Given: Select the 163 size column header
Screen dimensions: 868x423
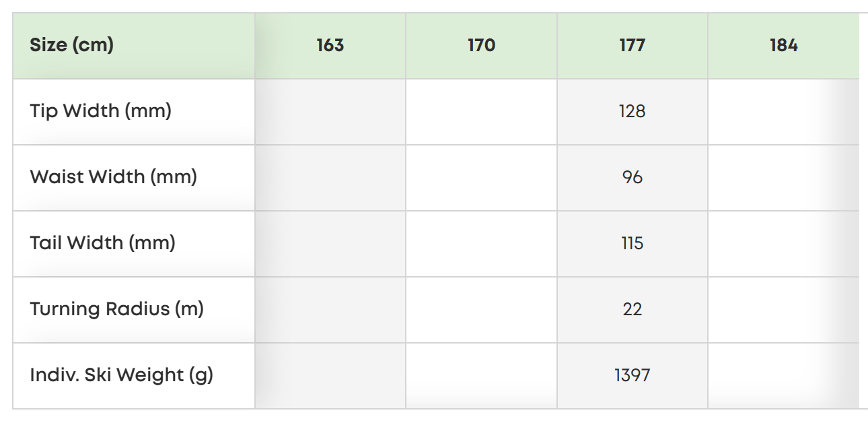Looking at the screenshot, I should [330, 46].
